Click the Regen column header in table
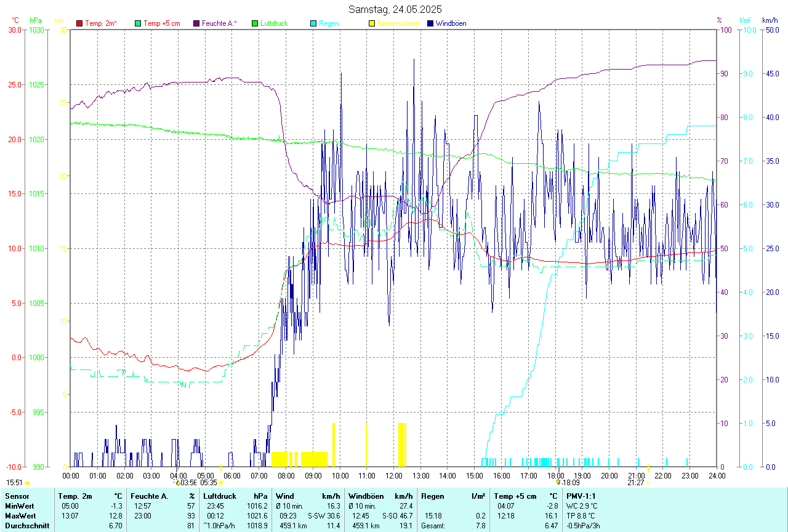 (433, 496)
